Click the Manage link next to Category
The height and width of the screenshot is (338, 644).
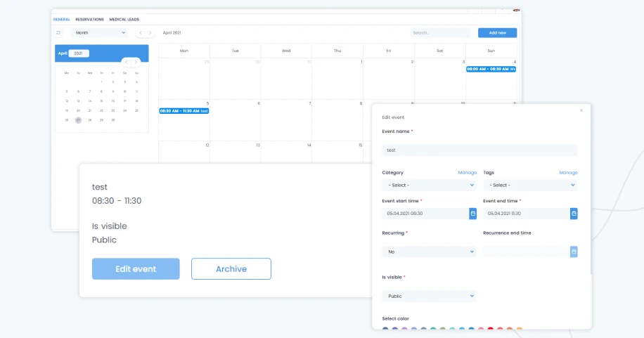coord(468,173)
